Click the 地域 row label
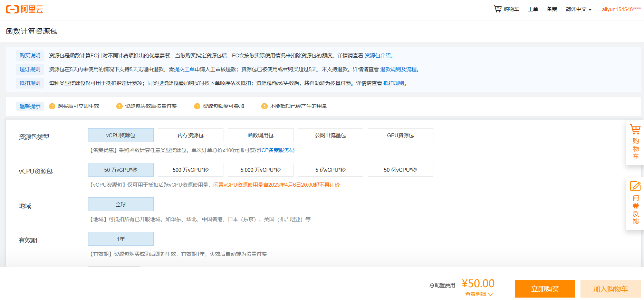The width and height of the screenshot is (644, 300). click(x=25, y=206)
